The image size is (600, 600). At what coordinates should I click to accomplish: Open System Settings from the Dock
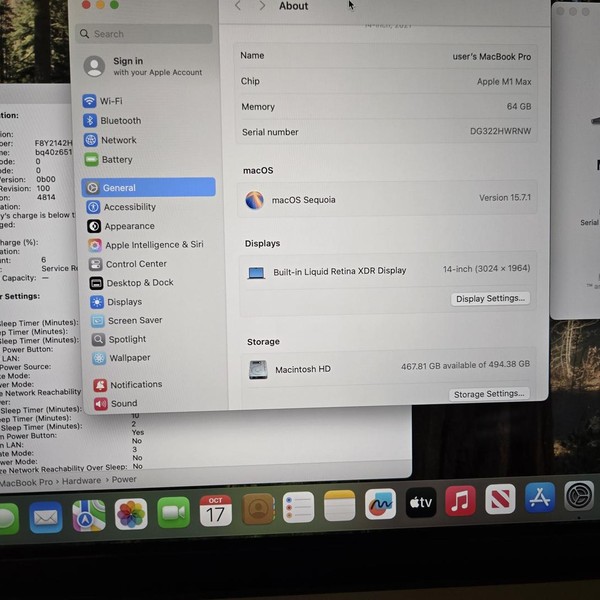(579, 496)
